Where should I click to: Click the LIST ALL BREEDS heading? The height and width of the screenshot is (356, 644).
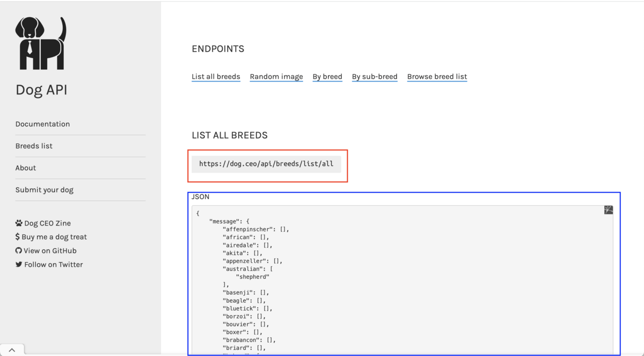[x=230, y=135]
